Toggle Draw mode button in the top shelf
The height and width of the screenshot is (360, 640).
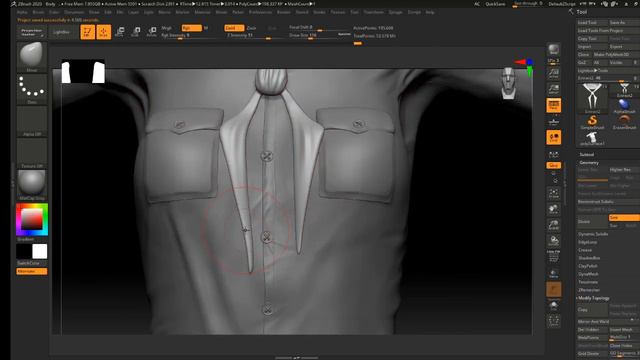click(104, 32)
